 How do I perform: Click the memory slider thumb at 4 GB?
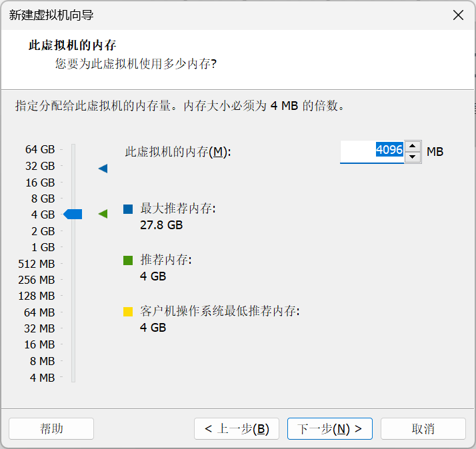pos(73,214)
